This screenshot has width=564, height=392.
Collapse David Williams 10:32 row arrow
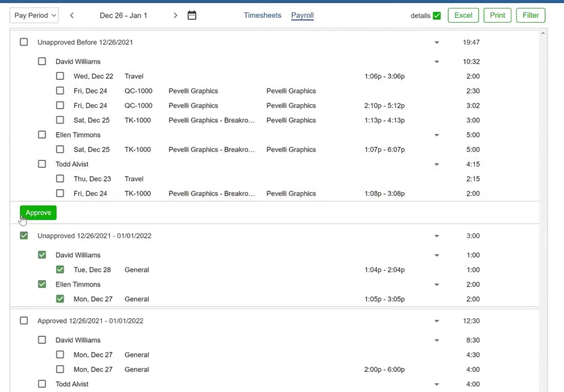click(x=437, y=62)
